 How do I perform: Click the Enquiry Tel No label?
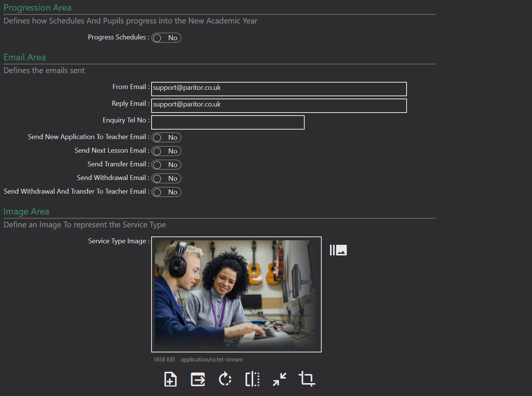[x=126, y=120]
